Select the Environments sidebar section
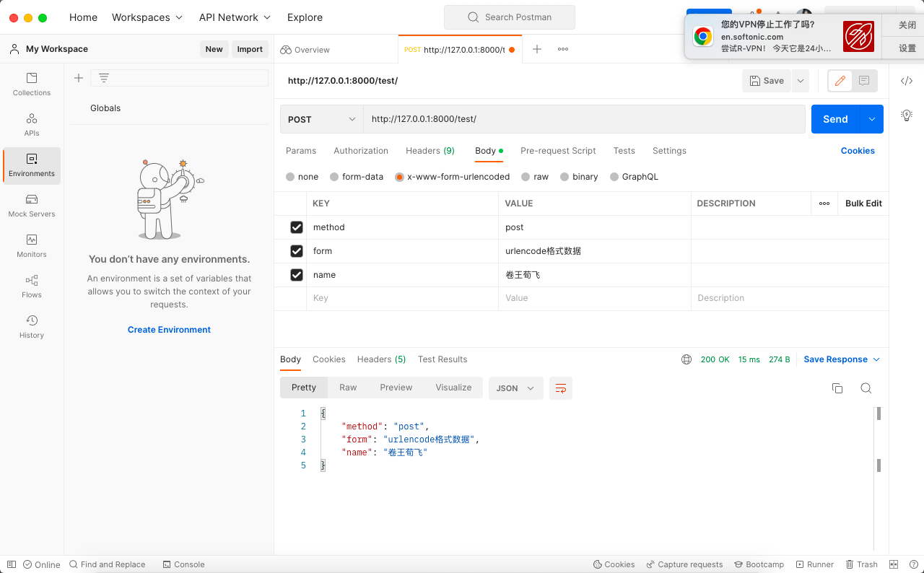This screenshot has width=924, height=573. point(32,165)
